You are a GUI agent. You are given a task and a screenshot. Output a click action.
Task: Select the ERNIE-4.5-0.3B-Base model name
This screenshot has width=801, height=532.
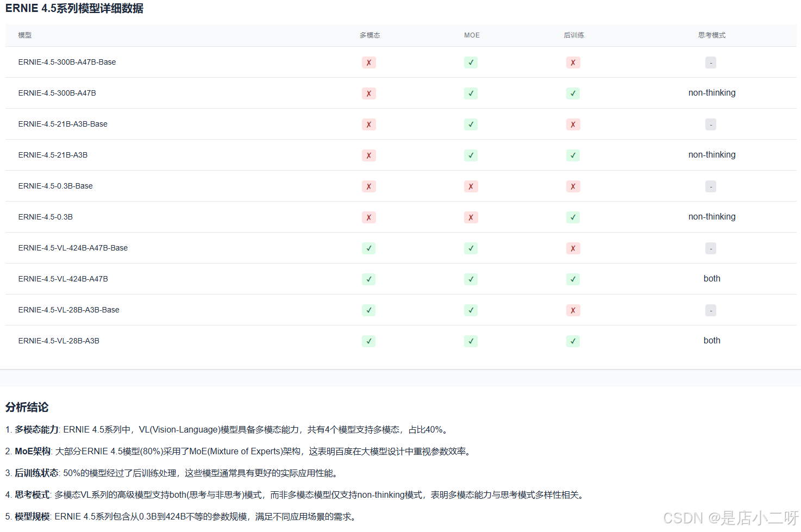point(55,186)
